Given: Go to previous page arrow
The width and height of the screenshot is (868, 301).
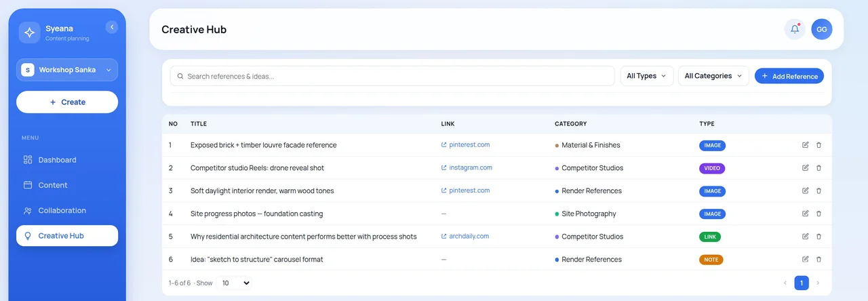Looking at the screenshot, I should (785, 283).
